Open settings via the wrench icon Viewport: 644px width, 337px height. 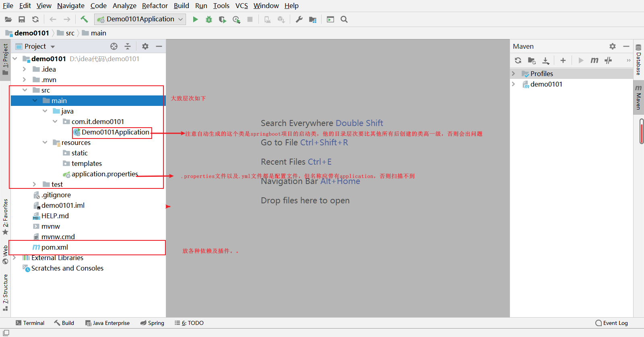(299, 19)
